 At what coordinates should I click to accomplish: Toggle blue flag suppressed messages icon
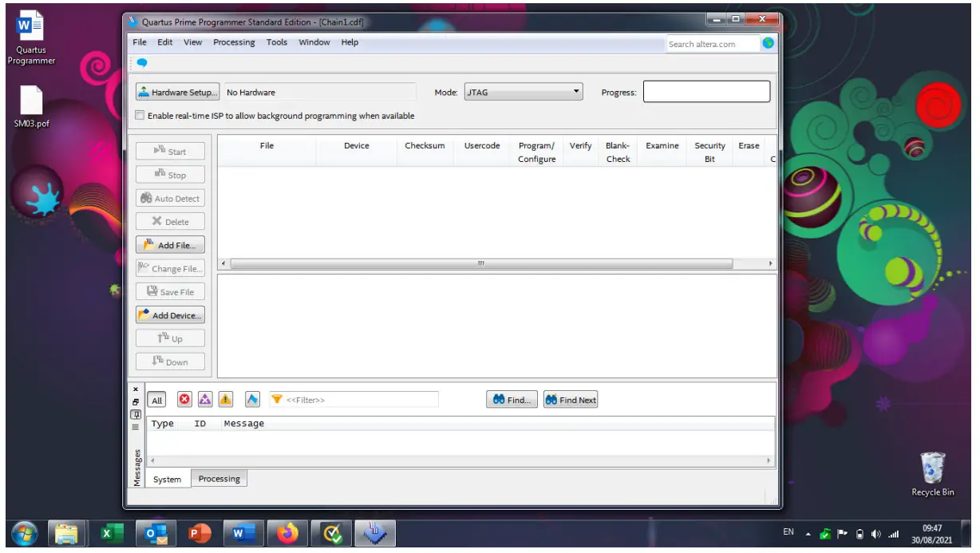pos(252,400)
